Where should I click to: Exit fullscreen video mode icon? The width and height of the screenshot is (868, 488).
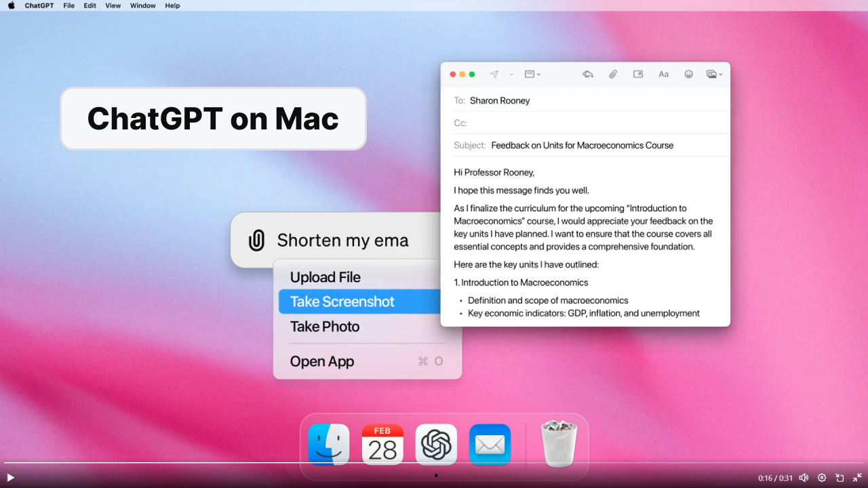point(857,478)
